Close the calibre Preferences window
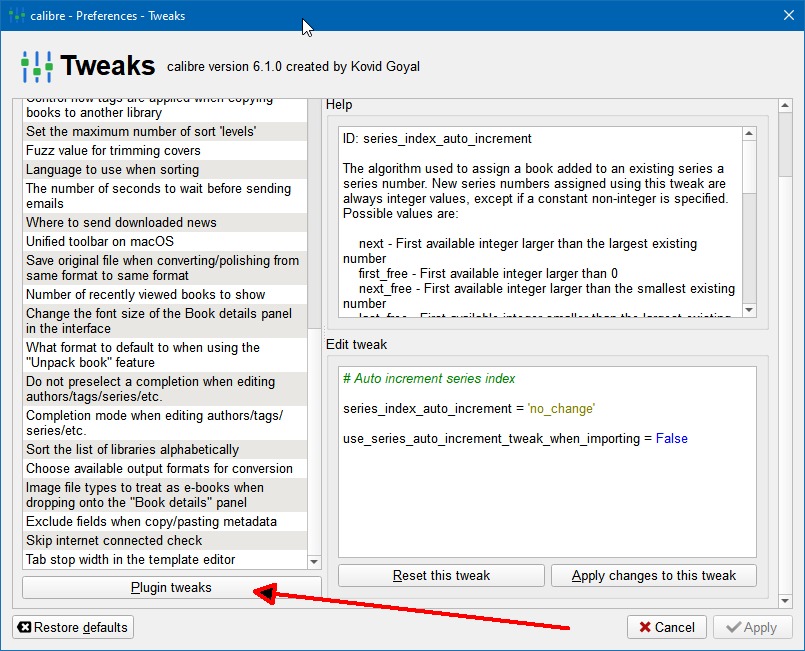The height and width of the screenshot is (651, 805). (x=789, y=15)
